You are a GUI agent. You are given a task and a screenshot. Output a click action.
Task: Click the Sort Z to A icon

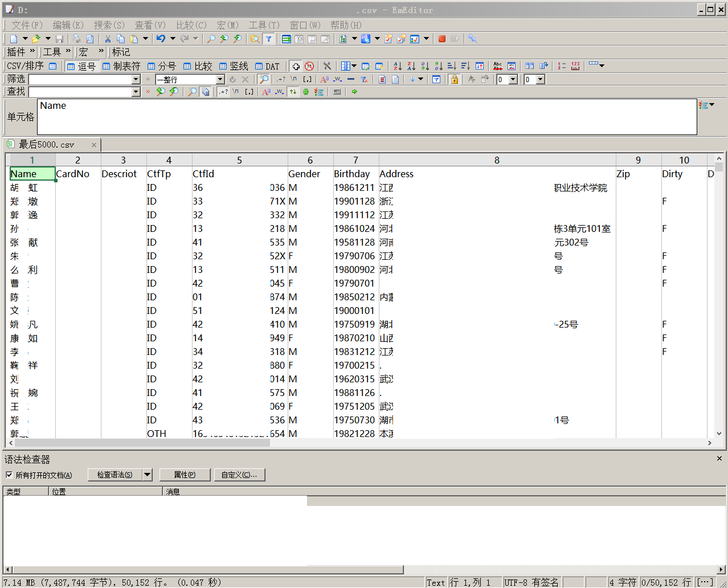click(411, 66)
